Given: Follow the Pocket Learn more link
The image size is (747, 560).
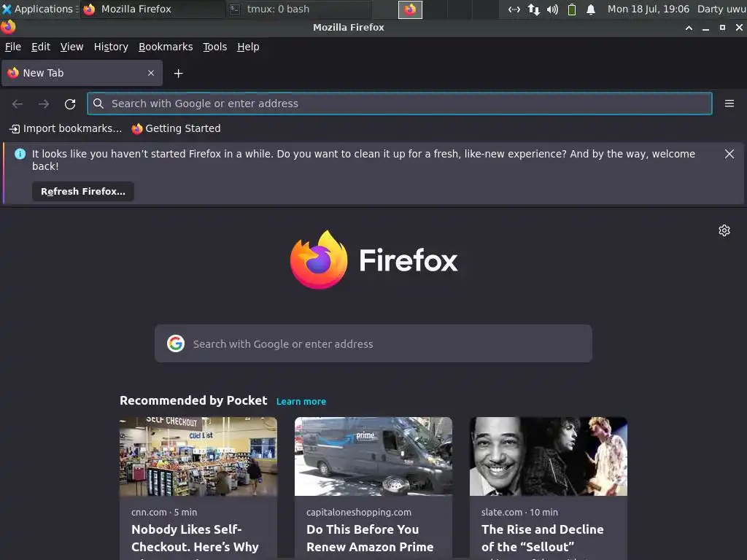Looking at the screenshot, I should click(x=301, y=402).
